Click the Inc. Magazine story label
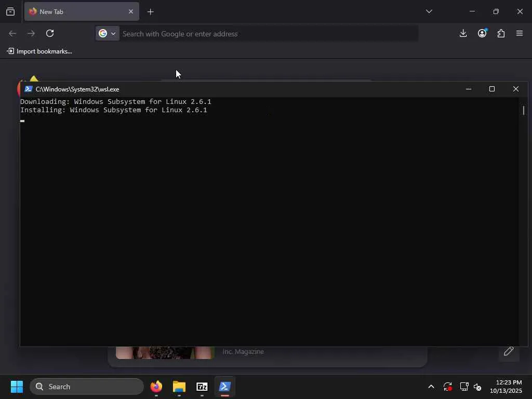The width and height of the screenshot is (532, 399). pos(243,352)
